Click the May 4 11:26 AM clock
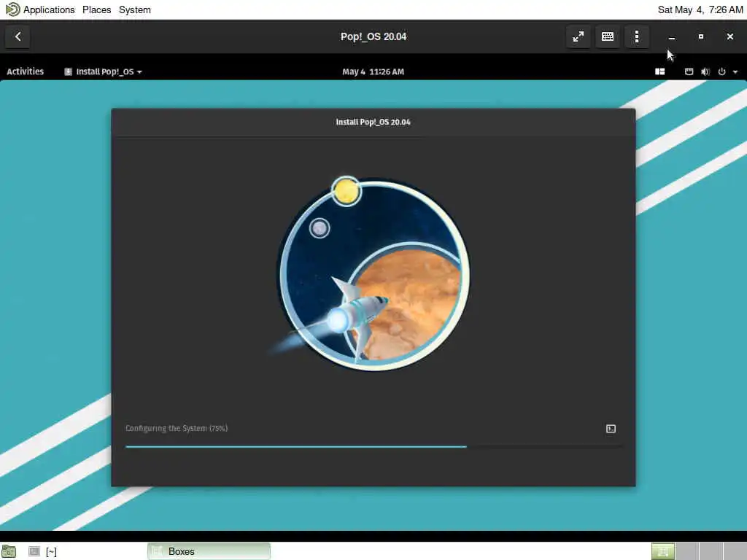The image size is (747, 560). coord(373,71)
